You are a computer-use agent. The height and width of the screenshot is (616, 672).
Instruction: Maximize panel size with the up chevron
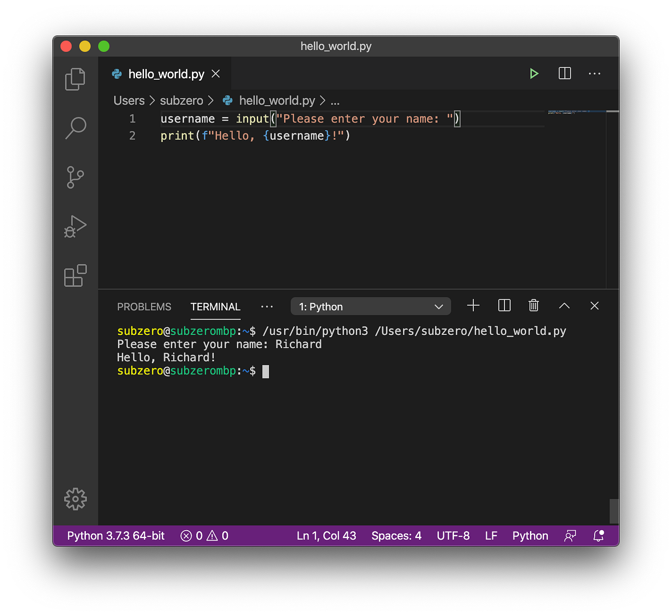[x=564, y=306]
